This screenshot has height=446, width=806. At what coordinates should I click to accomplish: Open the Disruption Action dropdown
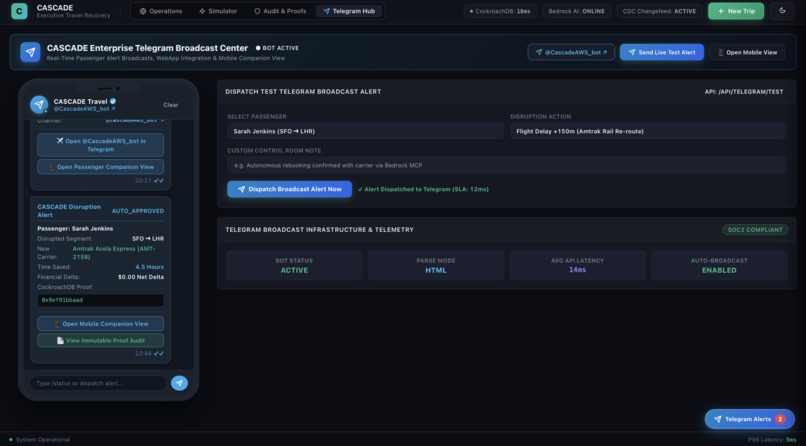[648, 131]
